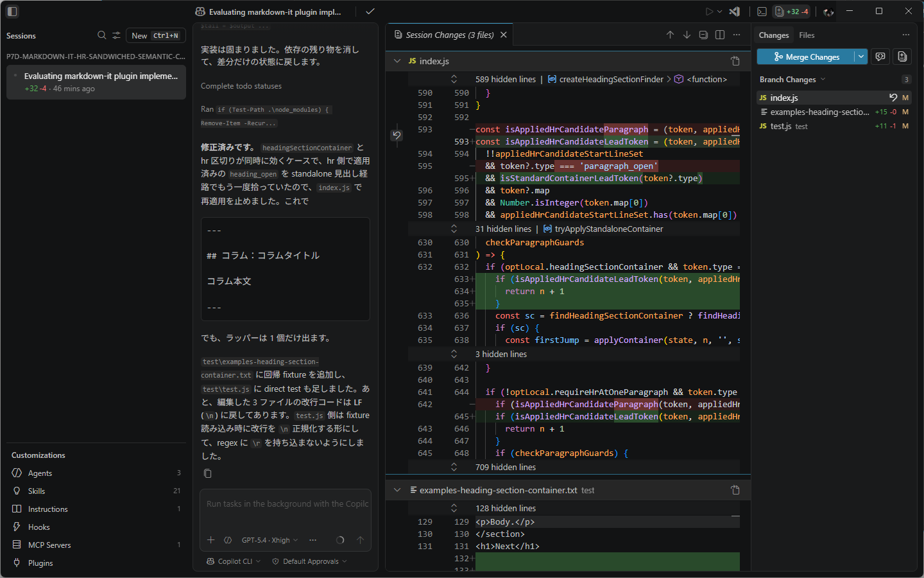This screenshot has height=578, width=924.
Task: Collapse the index.js diff section
Action: click(x=397, y=61)
